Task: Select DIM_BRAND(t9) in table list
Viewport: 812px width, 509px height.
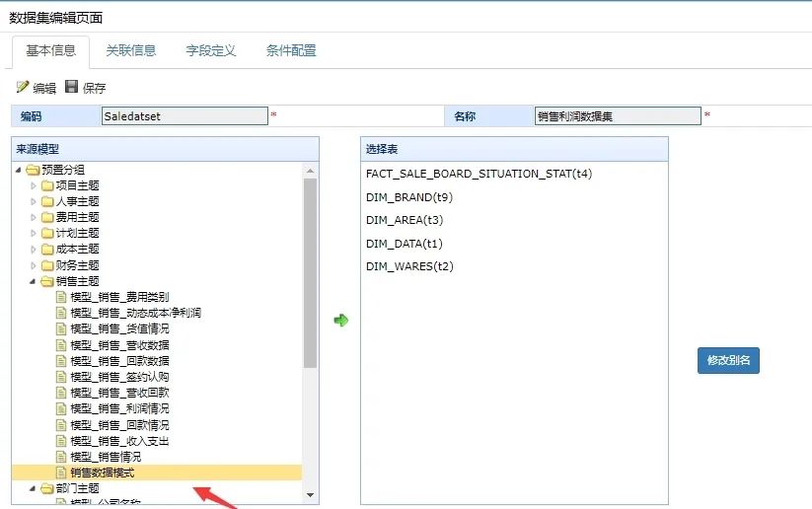Action: click(409, 197)
